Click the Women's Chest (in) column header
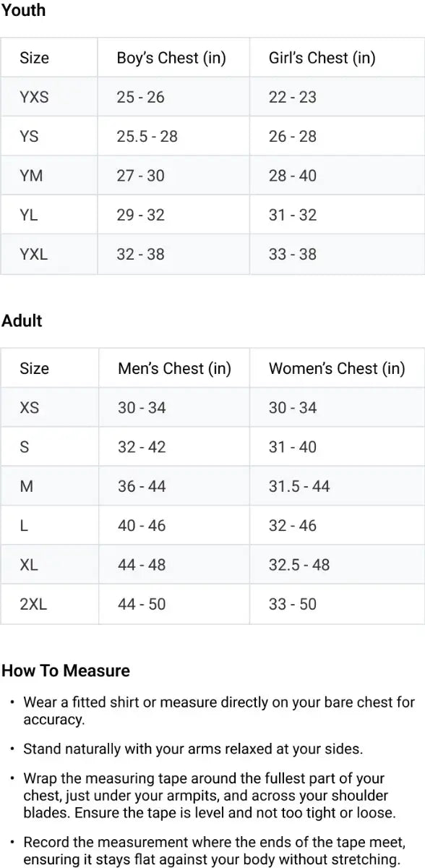 coord(337,368)
